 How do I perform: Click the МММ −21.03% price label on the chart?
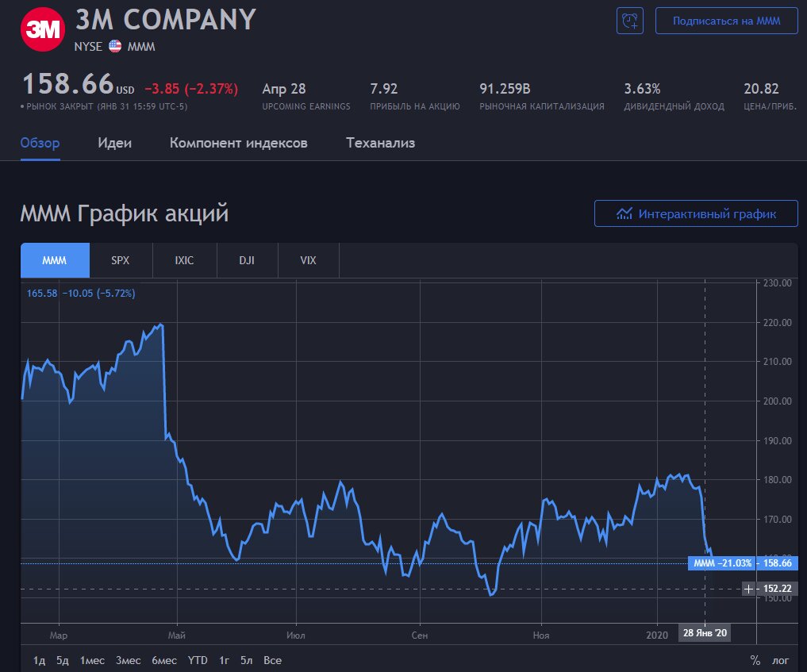point(722,563)
